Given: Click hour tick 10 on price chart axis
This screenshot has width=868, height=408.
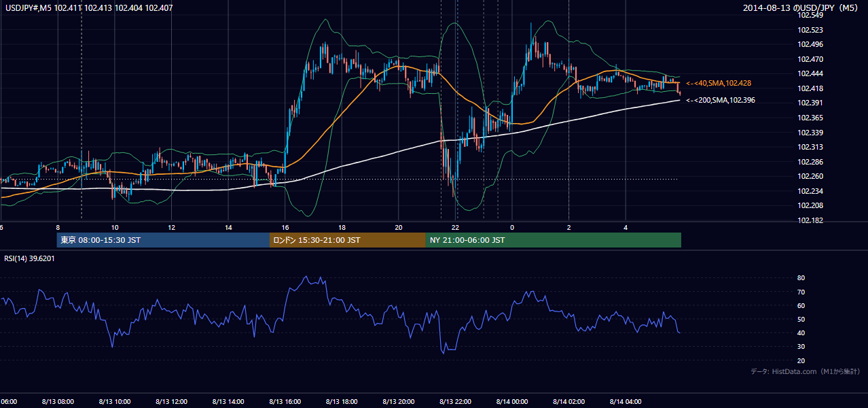Looking at the screenshot, I should pyautogui.click(x=115, y=227).
